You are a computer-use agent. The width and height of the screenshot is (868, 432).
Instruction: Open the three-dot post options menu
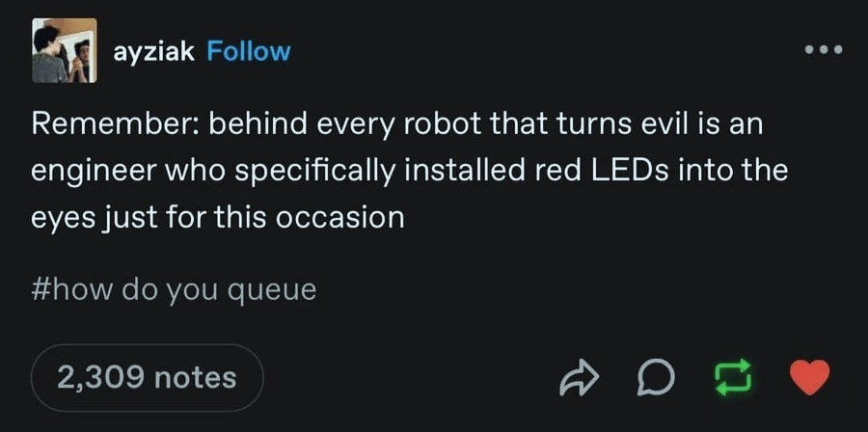tap(826, 50)
